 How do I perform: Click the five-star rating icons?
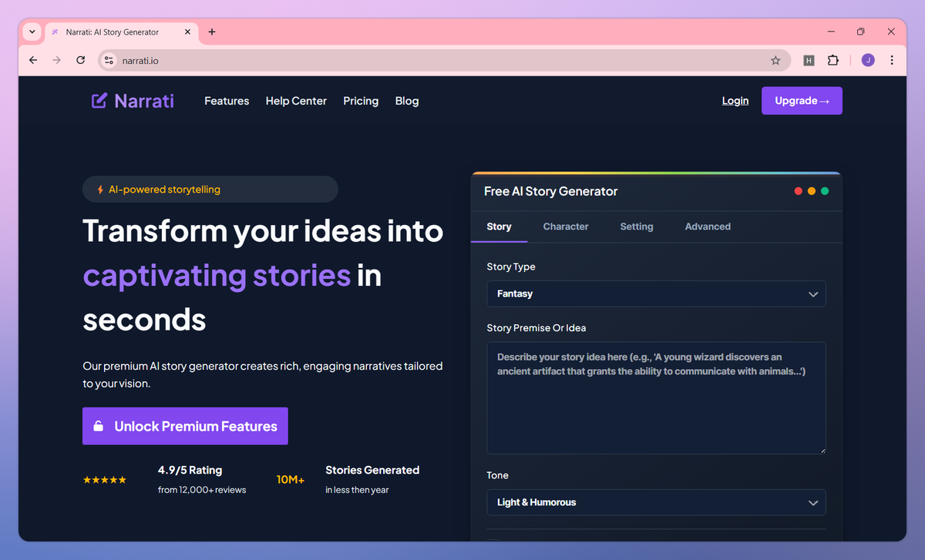click(x=105, y=480)
